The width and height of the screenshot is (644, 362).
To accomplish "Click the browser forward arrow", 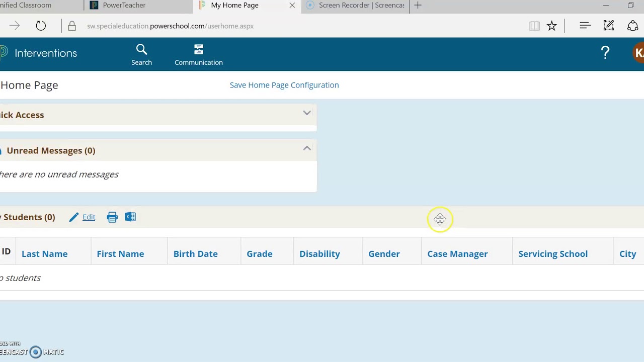I will [14, 26].
